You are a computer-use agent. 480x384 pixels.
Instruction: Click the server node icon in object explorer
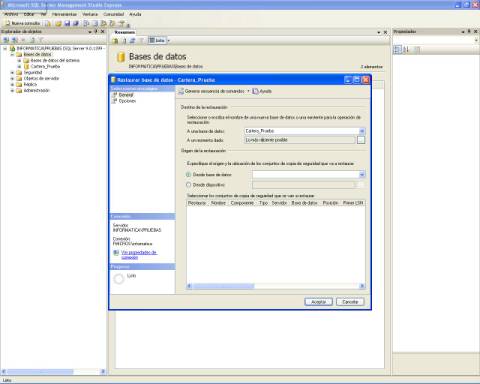(x=13, y=48)
